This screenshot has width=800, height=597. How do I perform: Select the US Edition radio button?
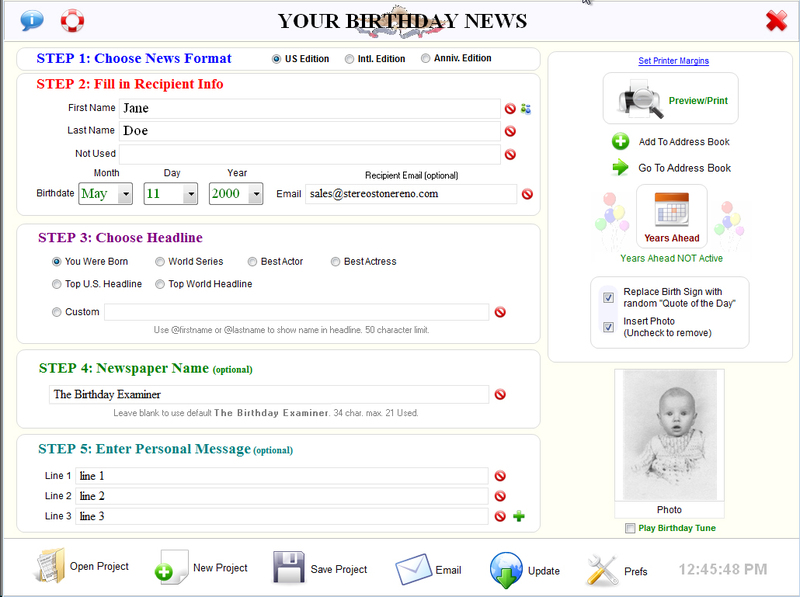276,59
